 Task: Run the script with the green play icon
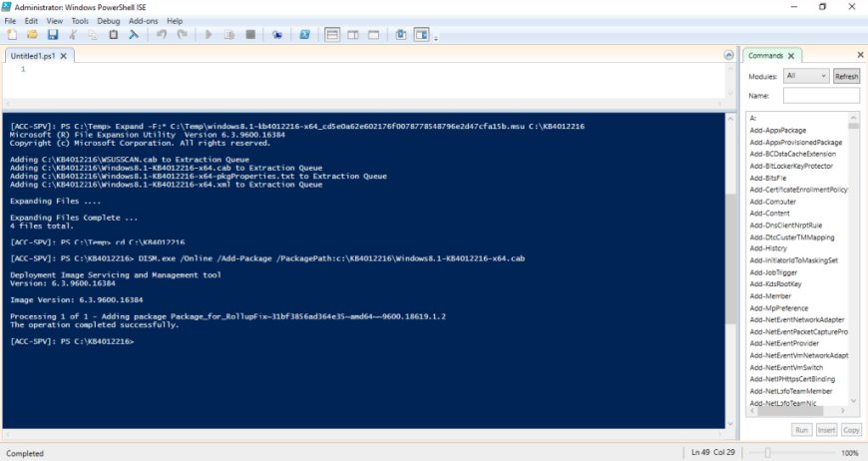tap(209, 35)
